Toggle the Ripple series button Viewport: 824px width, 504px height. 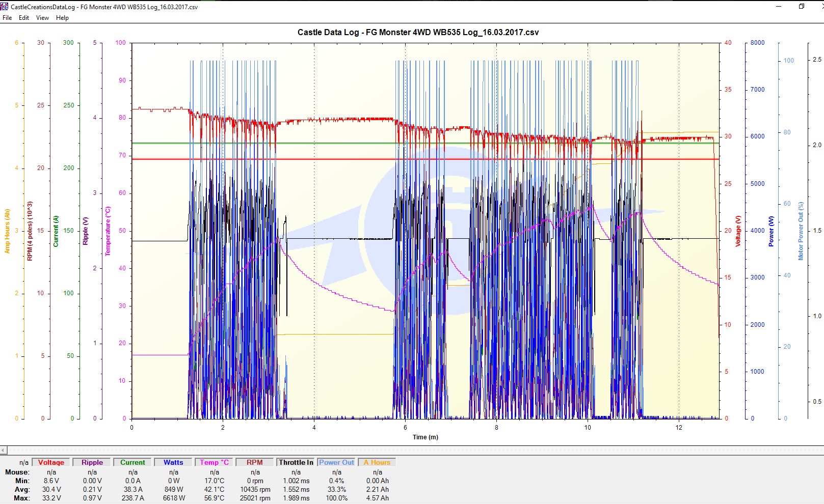pyautogui.click(x=92, y=462)
